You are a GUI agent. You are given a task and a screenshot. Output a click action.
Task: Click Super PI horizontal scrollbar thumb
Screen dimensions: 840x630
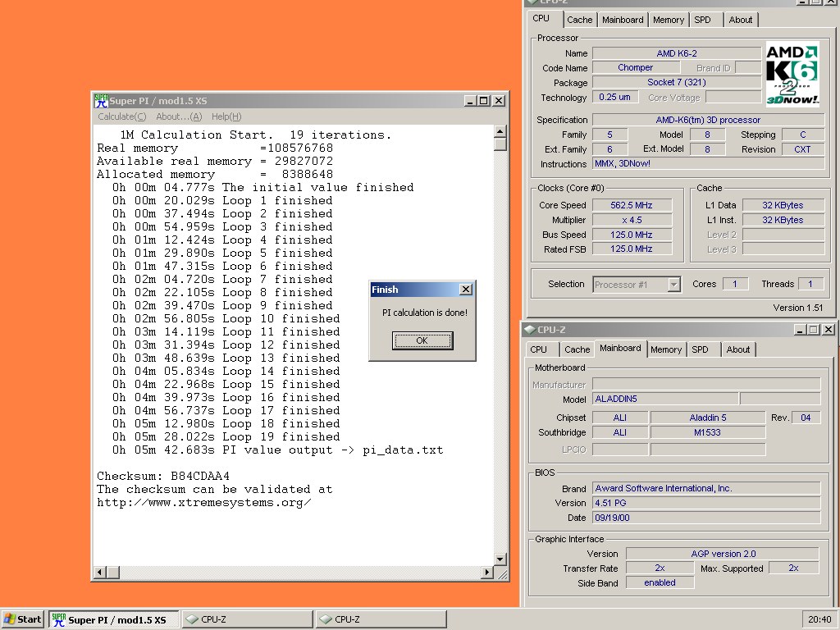(x=113, y=572)
